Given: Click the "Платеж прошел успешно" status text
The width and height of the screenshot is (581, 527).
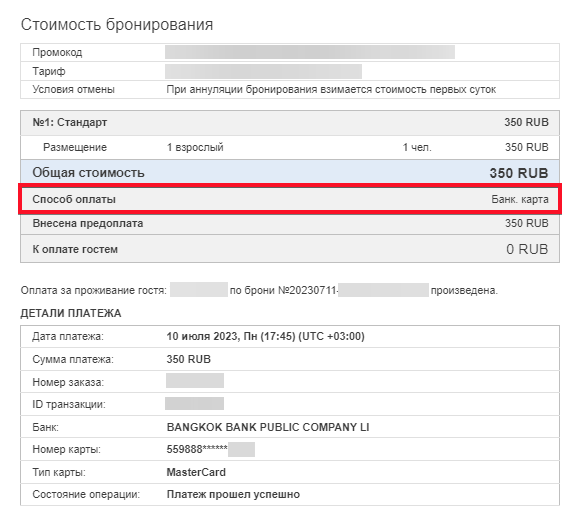Looking at the screenshot, I should 233,494.
